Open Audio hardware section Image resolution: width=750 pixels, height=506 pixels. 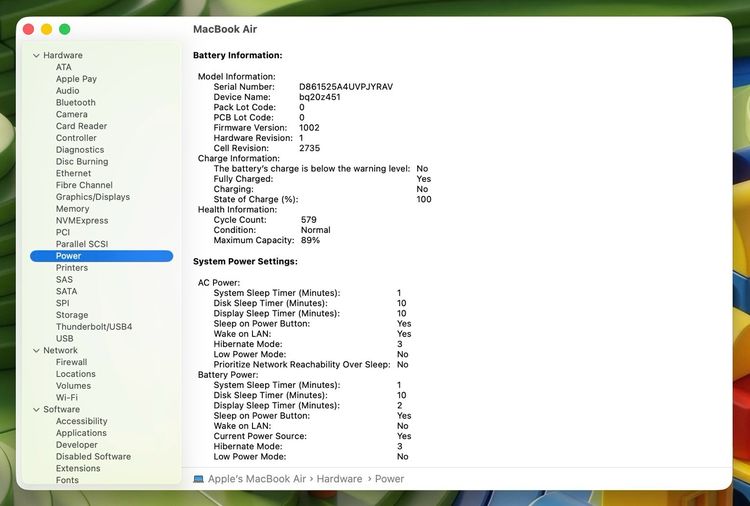(67, 90)
